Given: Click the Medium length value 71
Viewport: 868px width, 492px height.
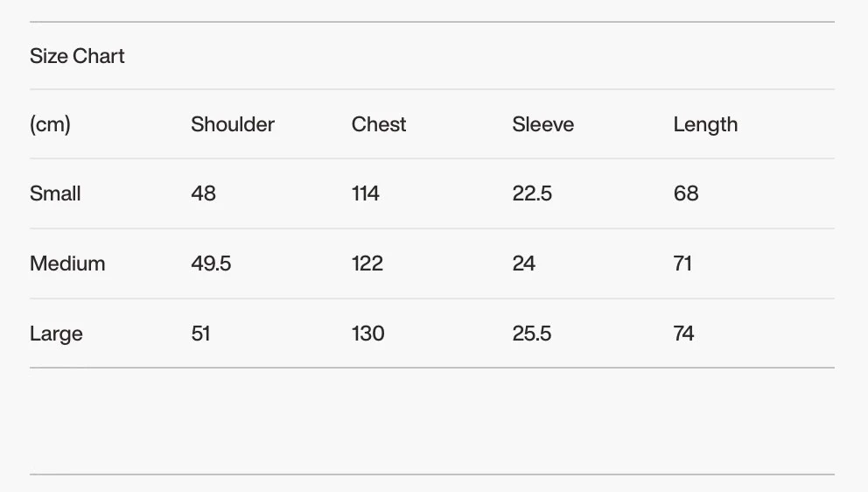Looking at the screenshot, I should (x=683, y=264).
